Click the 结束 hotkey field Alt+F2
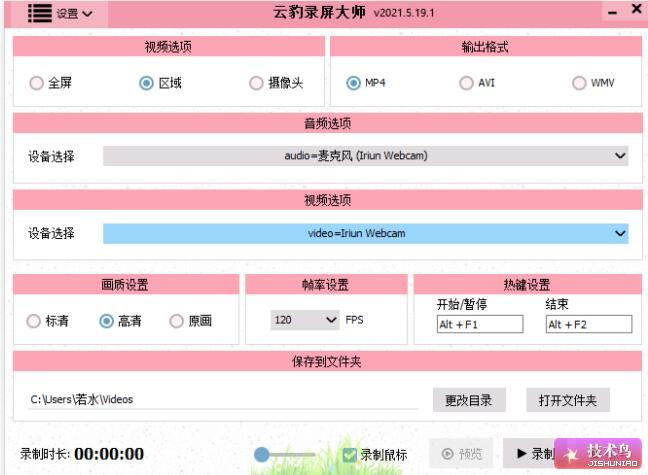648x475 pixels. tap(589, 324)
